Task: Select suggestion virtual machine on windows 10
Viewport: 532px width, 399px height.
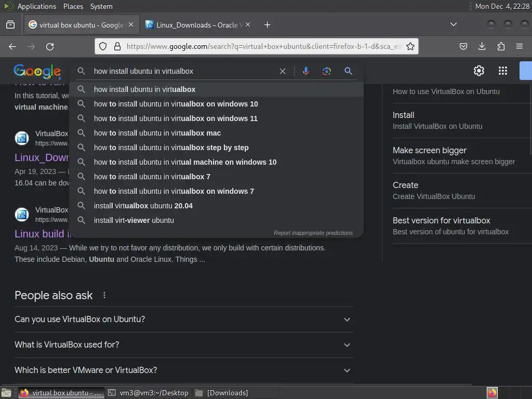Action: click(x=216, y=163)
